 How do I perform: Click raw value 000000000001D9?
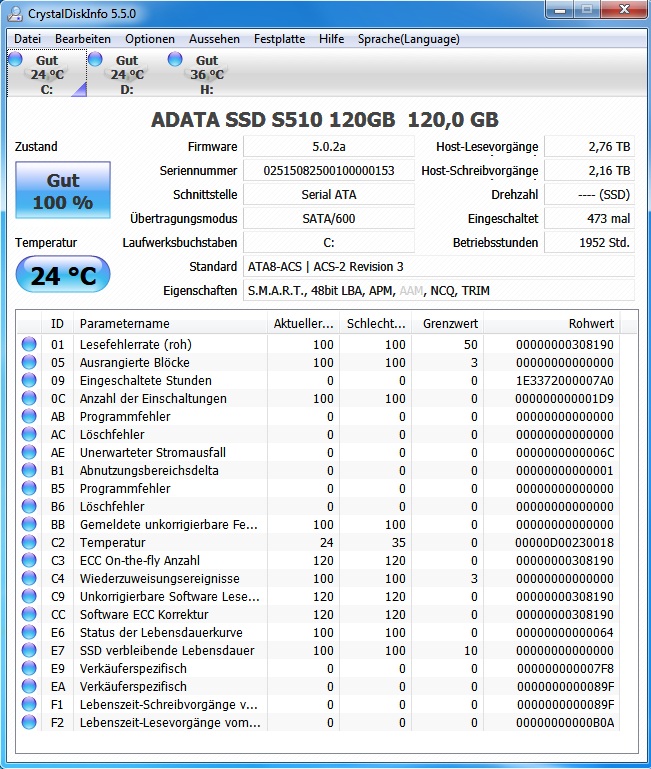tap(564, 399)
